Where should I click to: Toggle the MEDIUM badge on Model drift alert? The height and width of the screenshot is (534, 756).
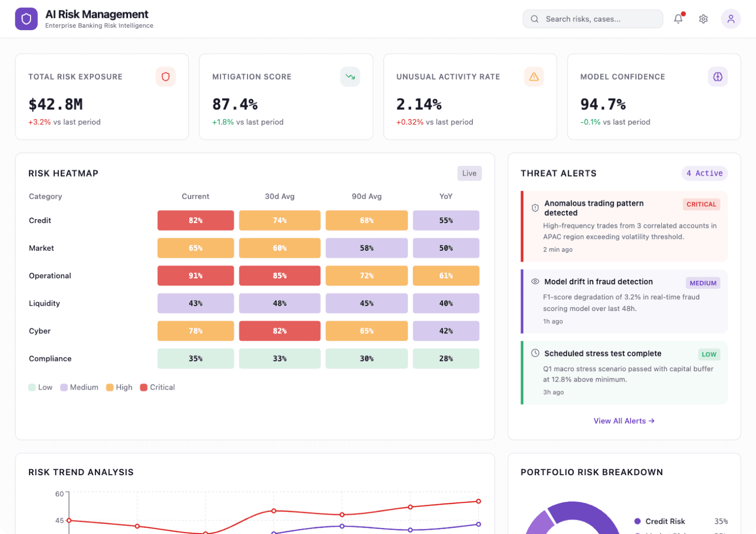703,283
